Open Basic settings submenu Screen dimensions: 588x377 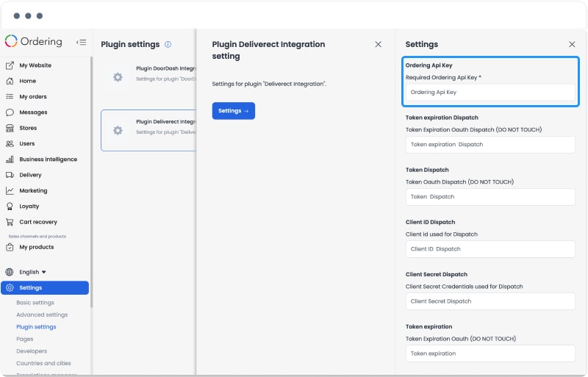35,303
